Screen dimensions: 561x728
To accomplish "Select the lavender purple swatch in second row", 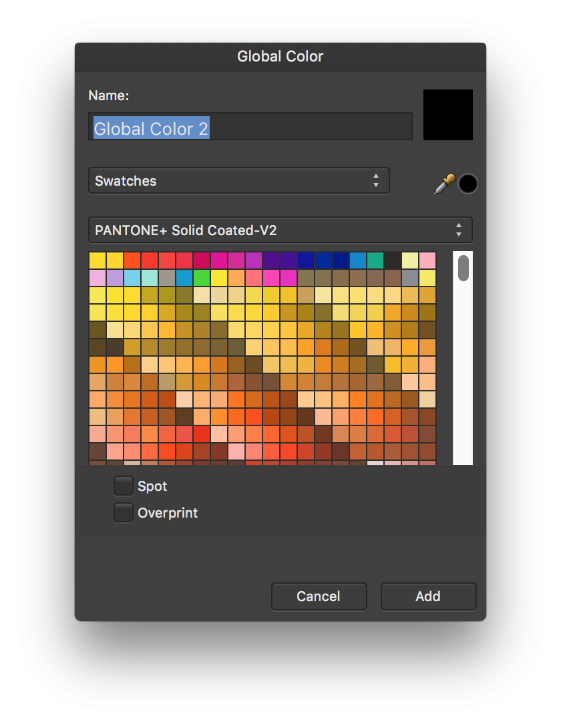I will pyautogui.click(x=115, y=278).
